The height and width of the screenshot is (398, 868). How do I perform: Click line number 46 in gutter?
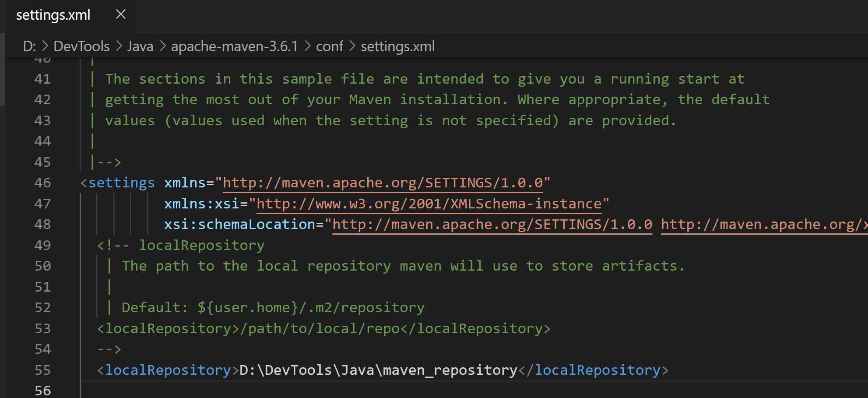(42, 183)
